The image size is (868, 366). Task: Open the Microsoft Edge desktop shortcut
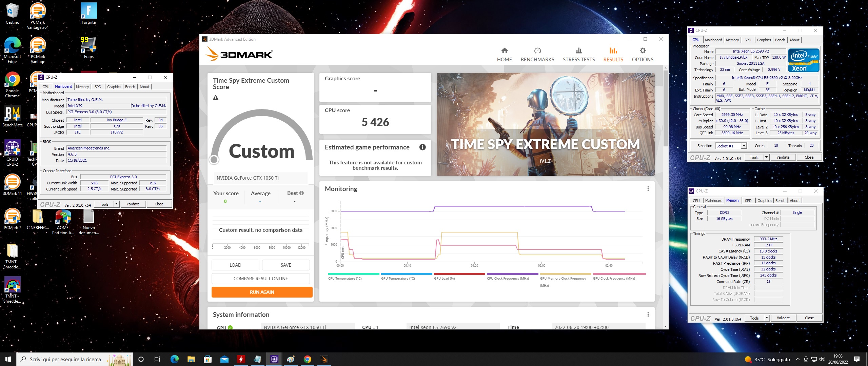coord(13,50)
